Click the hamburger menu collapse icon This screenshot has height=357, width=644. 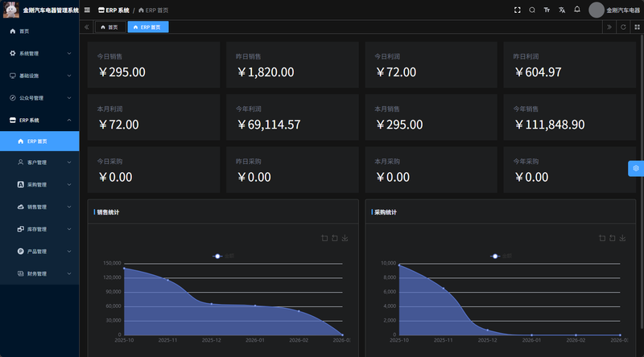(x=87, y=10)
